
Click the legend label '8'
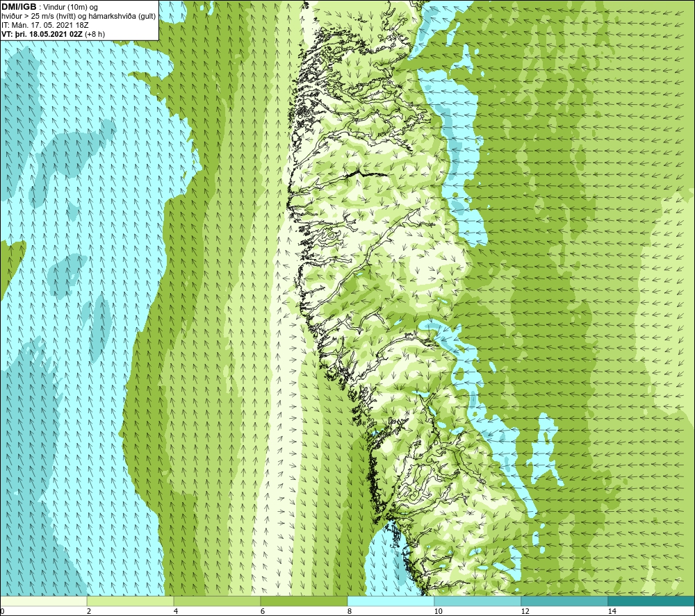tap(350, 611)
